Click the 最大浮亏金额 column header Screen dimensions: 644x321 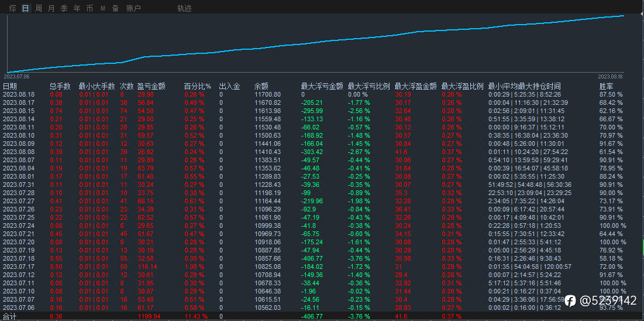click(322, 87)
